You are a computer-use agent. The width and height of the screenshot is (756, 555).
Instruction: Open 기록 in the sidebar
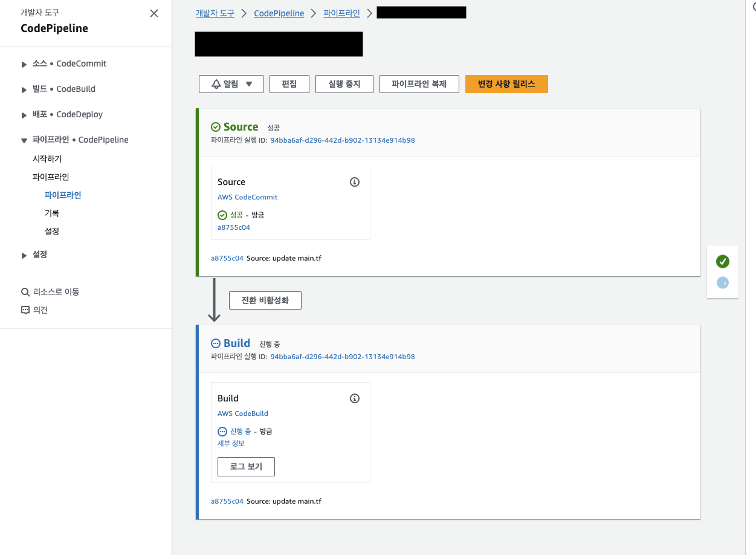tap(52, 213)
